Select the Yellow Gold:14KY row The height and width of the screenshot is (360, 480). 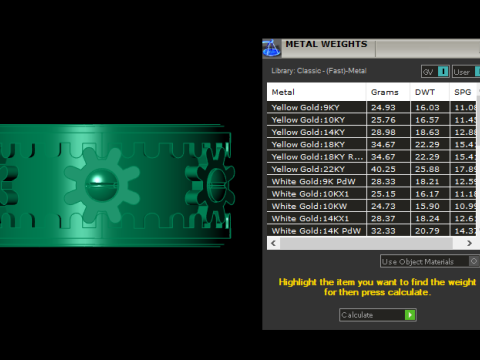coord(371,132)
